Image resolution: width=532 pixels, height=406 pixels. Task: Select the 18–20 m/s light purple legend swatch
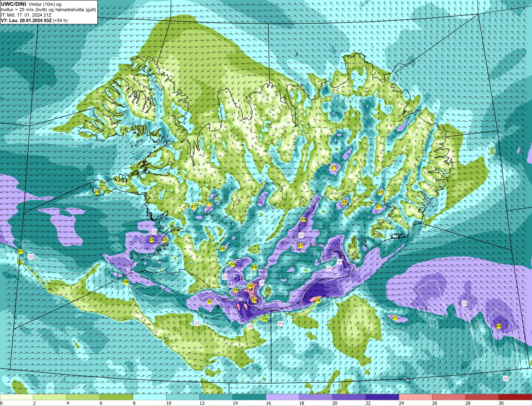click(316, 397)
